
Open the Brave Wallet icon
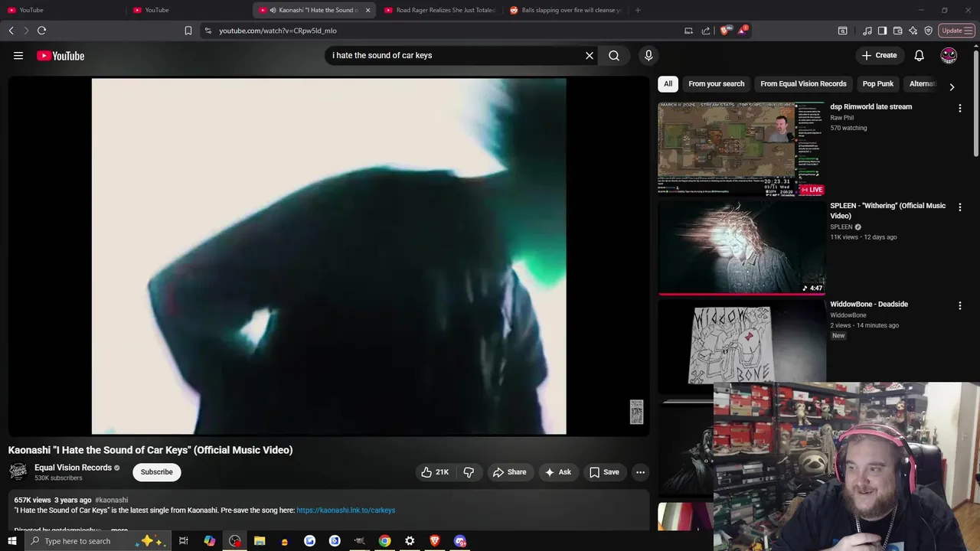tap(897, 31)
